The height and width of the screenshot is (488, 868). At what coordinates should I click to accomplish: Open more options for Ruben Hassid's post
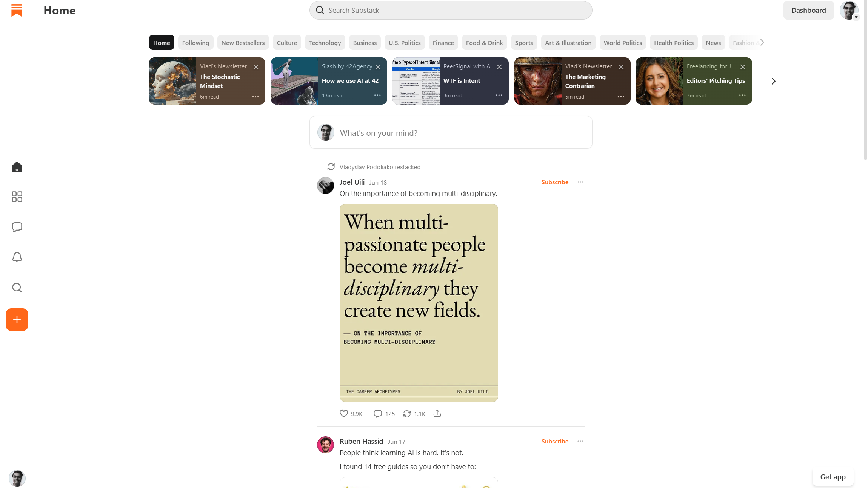(580, 441)
